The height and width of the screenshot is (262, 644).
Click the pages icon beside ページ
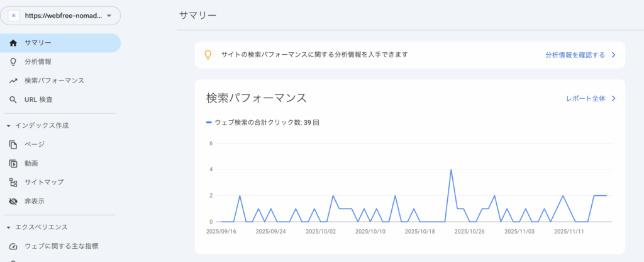(x=13, y=144)
